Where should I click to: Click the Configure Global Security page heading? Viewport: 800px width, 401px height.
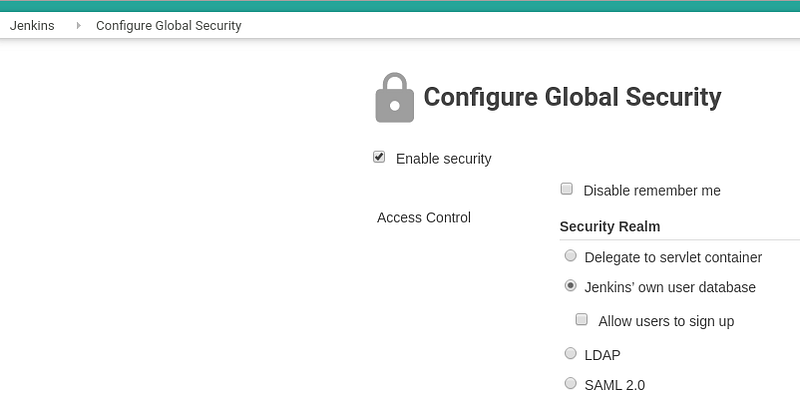click(x=572, y=97)
